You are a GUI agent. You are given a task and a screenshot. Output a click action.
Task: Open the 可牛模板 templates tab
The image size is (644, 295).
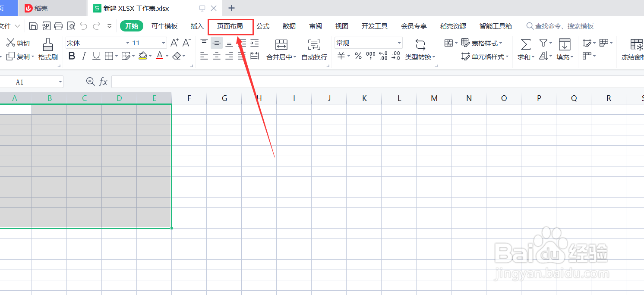[x=164, y=26]
